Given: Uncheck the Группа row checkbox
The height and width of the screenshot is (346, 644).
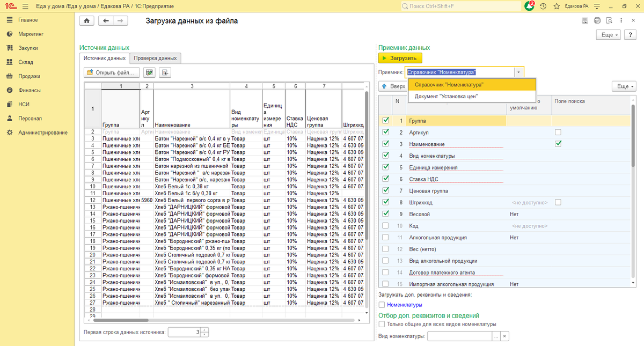Looking at the screenshot, I should 385,121.
